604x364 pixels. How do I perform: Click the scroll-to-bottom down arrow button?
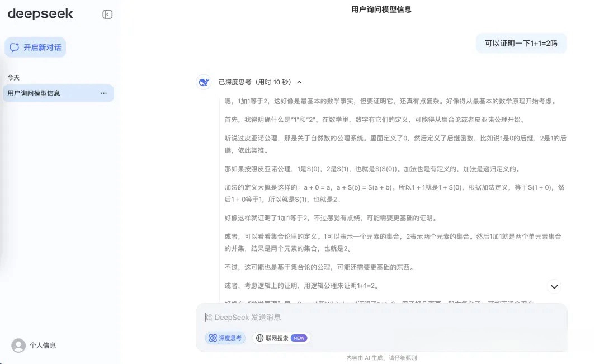[554, 287]
